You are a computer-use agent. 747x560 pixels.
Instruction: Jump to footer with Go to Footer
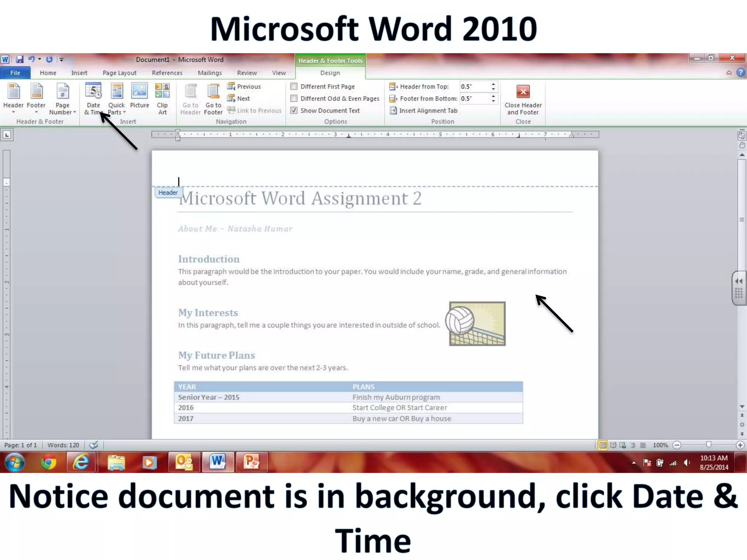coord(213,98)
